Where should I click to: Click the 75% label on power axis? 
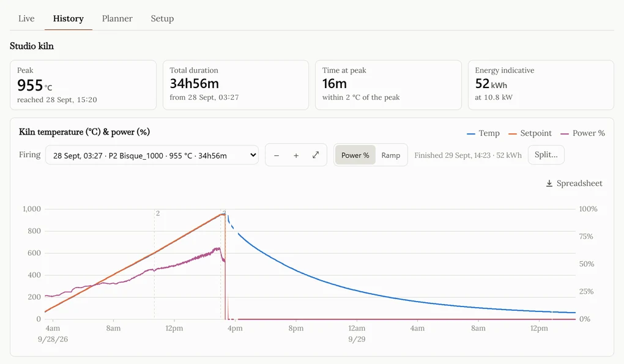click(586, 237)
